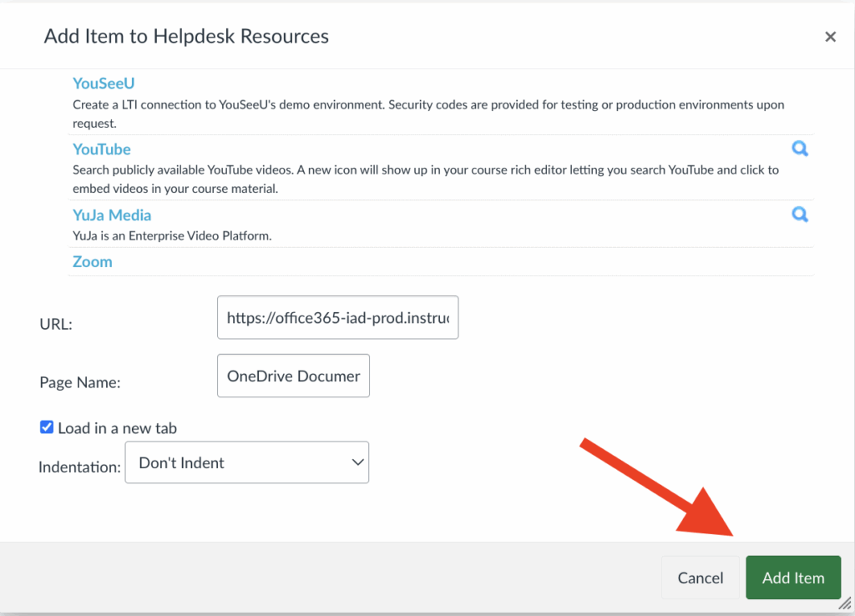Select Zoom from the external tools
This screenshot has height=616, width=855.
tap(92, 261)
